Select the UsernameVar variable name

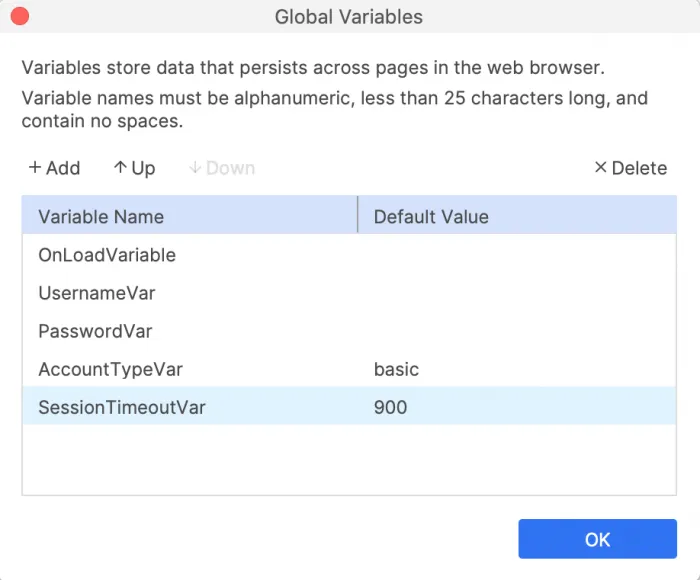coord(97,293)
